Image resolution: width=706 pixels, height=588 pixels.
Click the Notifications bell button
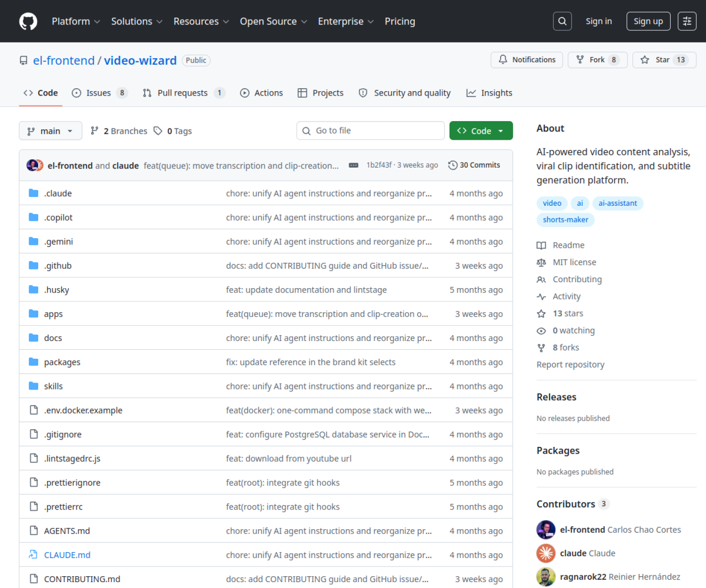pos(527,60)
